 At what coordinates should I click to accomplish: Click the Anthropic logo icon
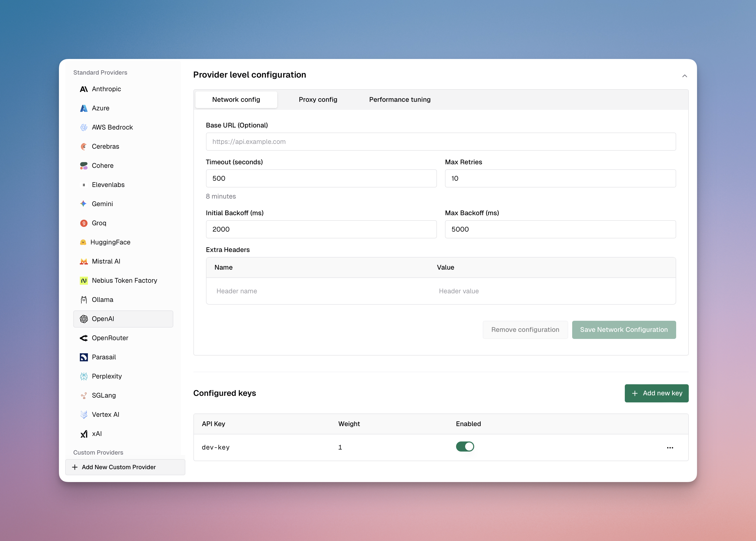click(x=84, y=89)
